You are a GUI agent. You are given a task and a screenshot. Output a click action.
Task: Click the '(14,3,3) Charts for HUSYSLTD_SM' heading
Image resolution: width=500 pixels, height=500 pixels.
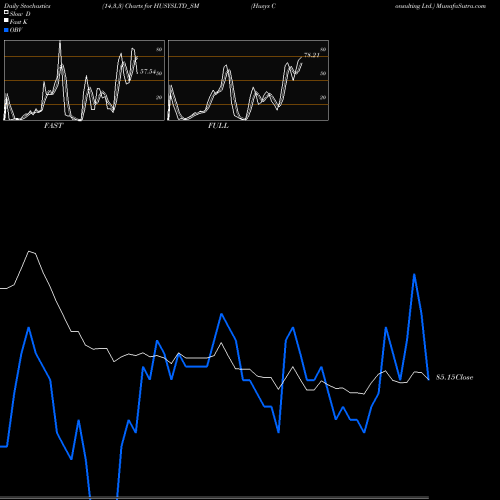coord(151,6)
